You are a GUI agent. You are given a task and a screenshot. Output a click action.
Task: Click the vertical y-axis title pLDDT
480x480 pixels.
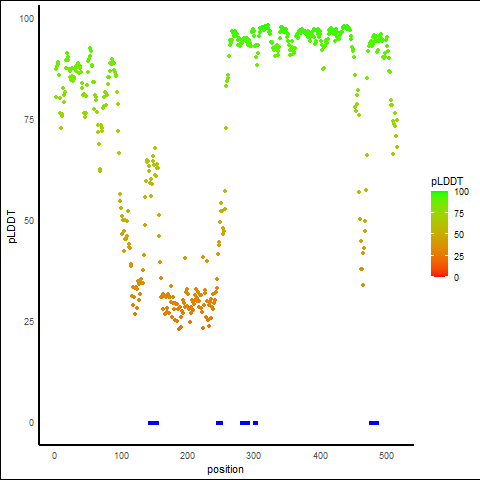pos(12,227)
